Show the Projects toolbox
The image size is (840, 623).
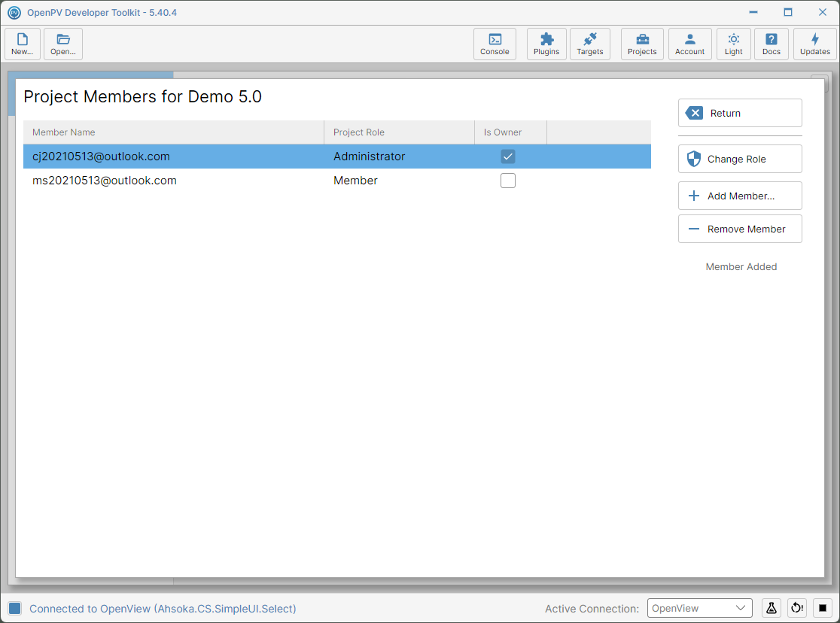[x=642, y=44]
